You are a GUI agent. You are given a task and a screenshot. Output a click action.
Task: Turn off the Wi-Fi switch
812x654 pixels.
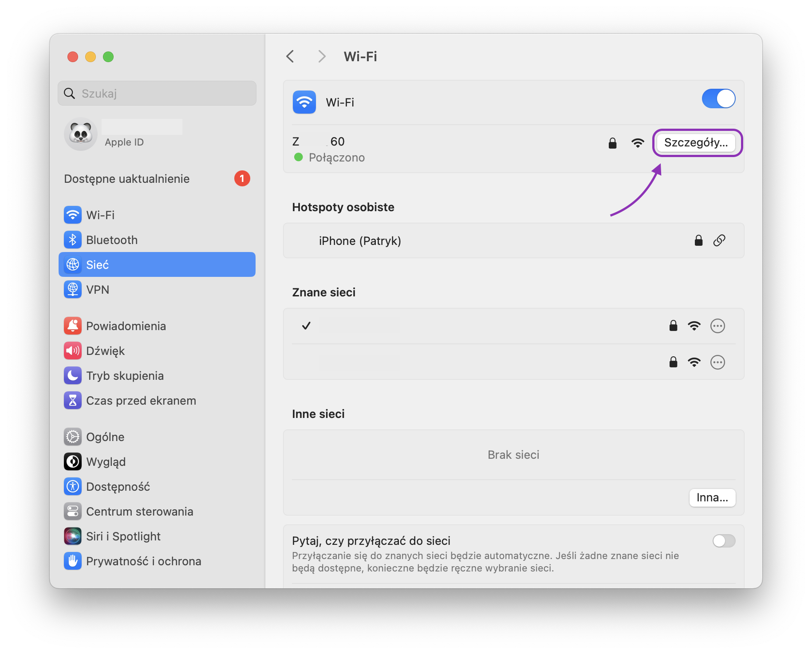pyautogui.click(x=718, y=98)
